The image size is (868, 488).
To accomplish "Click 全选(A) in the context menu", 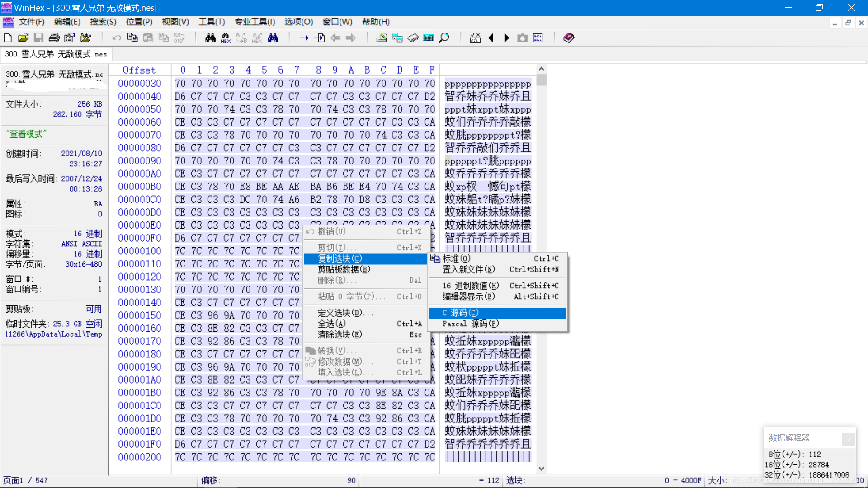I will click(x=332, y=324).
